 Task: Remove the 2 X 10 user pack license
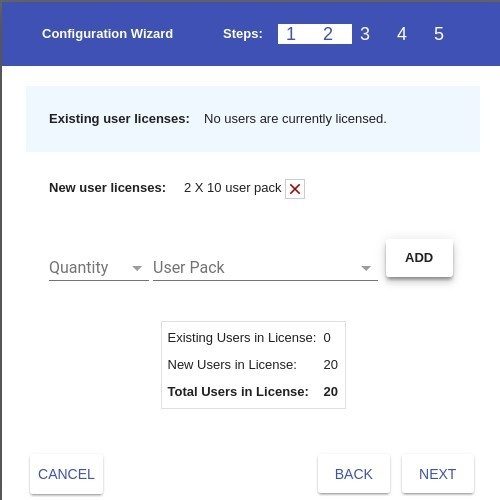(295, 189)
